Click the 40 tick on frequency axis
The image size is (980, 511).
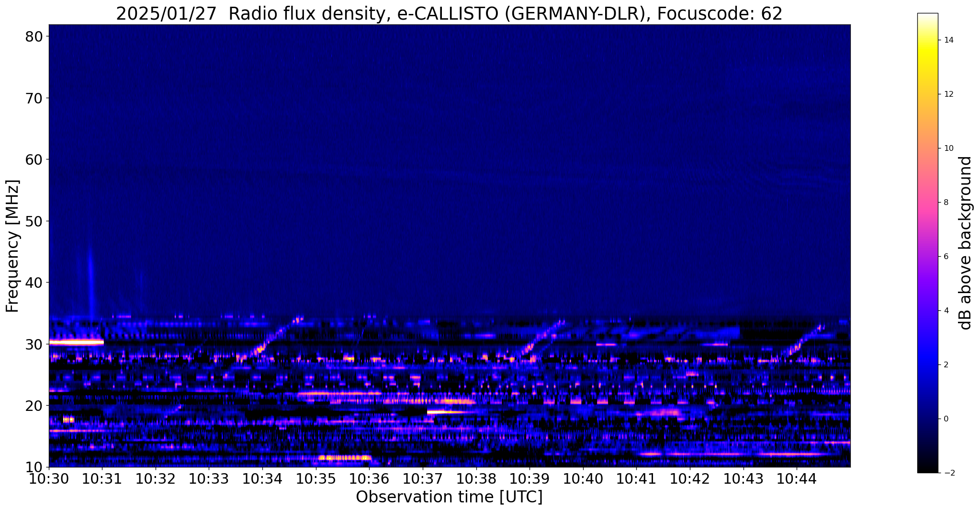[x=35, y=283]
